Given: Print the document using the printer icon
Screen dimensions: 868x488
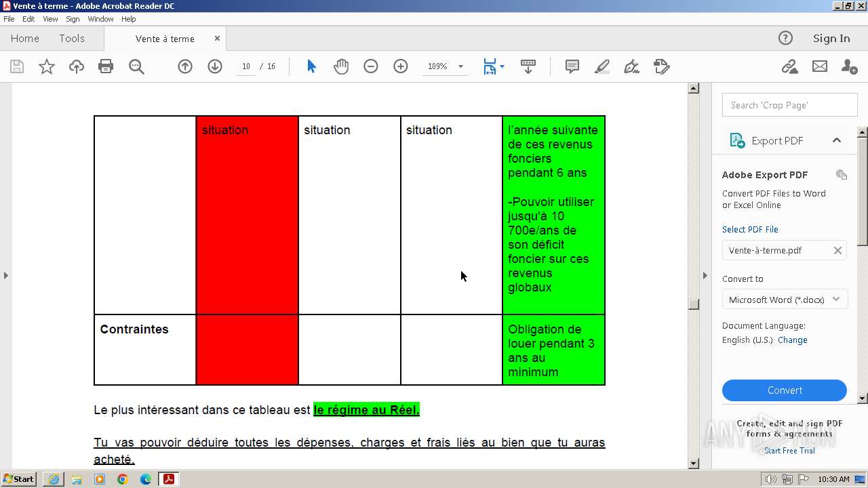Looking at the screenshot, I should point(106,66).
